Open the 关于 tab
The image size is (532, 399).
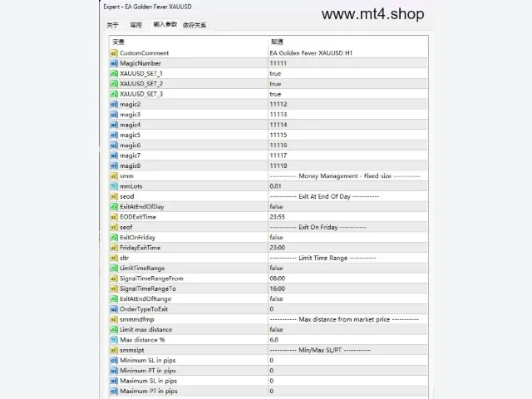[x=112, y=25]
